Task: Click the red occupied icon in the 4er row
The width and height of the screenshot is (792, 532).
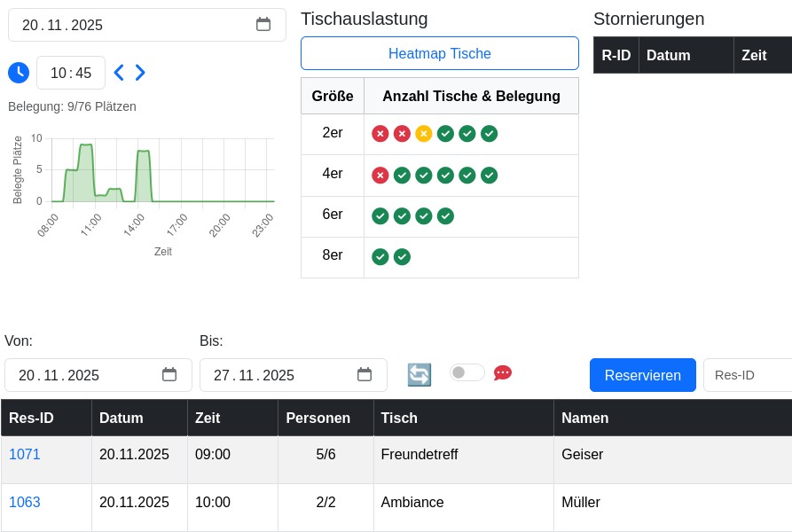Action: tap(380, 175)
